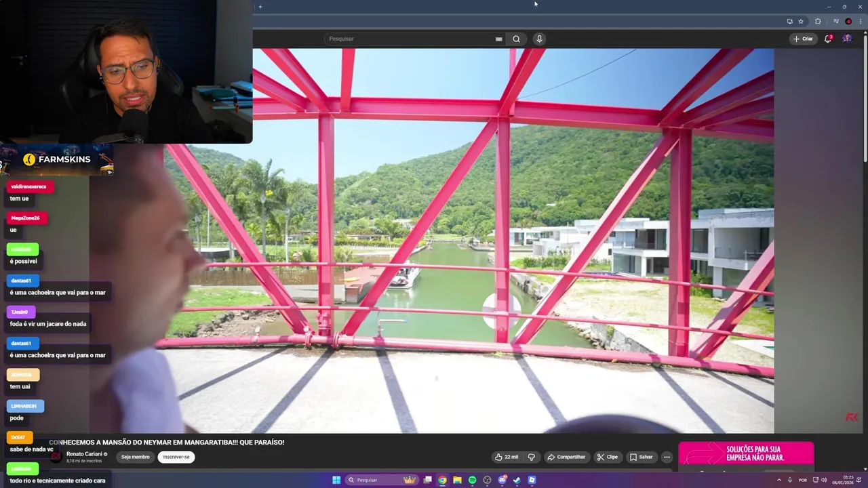Click chat username LIMHABDH above 'pode'
Viewport: 868px width, 488px height.
[24, 406]
